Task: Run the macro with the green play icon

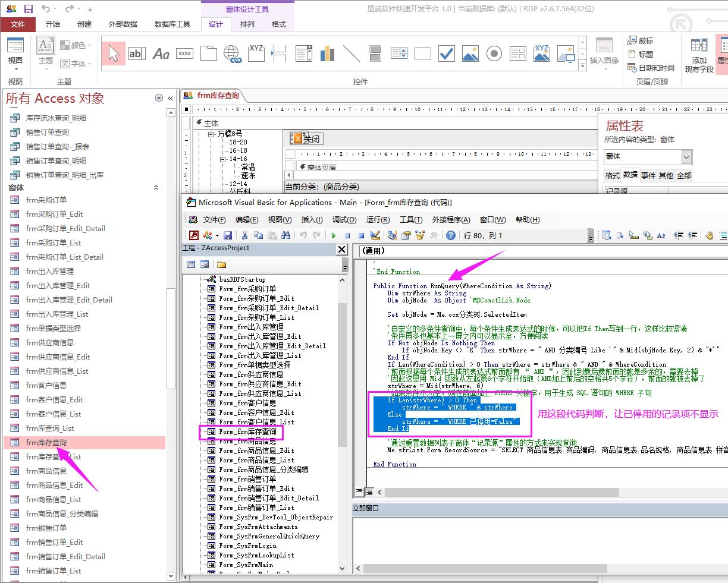Action: coord(334,235)
